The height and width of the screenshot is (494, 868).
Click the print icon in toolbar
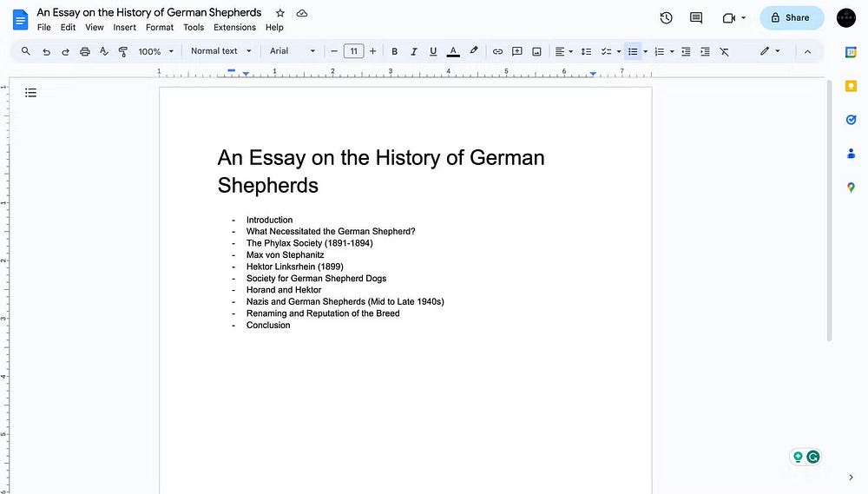click(x=84, y=51)
